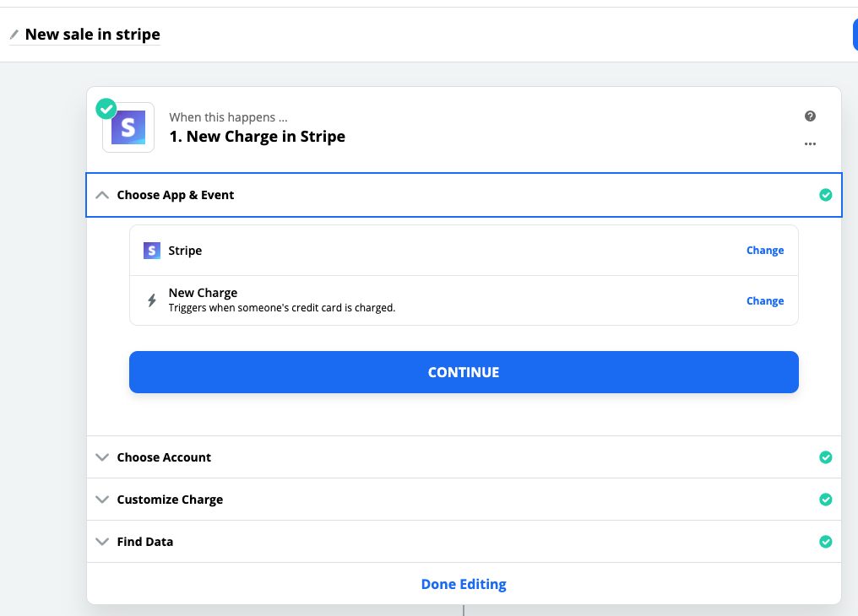Screen dimensions: 858x616
Task: Click green check on Choose App & Event
Action: point(826,195)
